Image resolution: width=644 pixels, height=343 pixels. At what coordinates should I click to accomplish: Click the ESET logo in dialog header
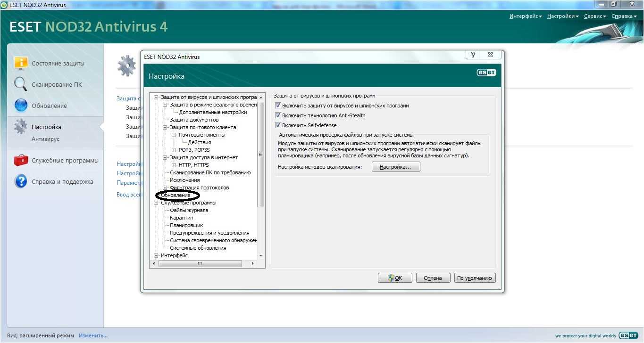(486, 73)
